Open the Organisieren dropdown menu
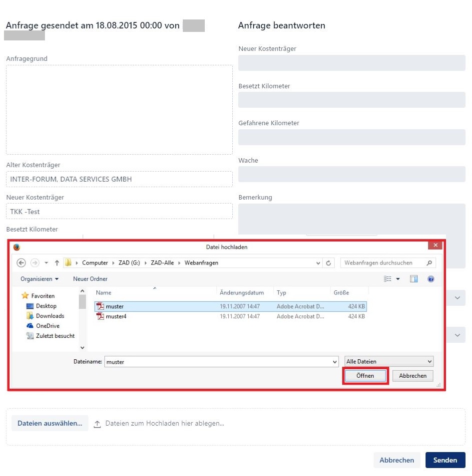The height and width of the screenshot is (476, 472). pyautogui.click(x=39, y=279)
